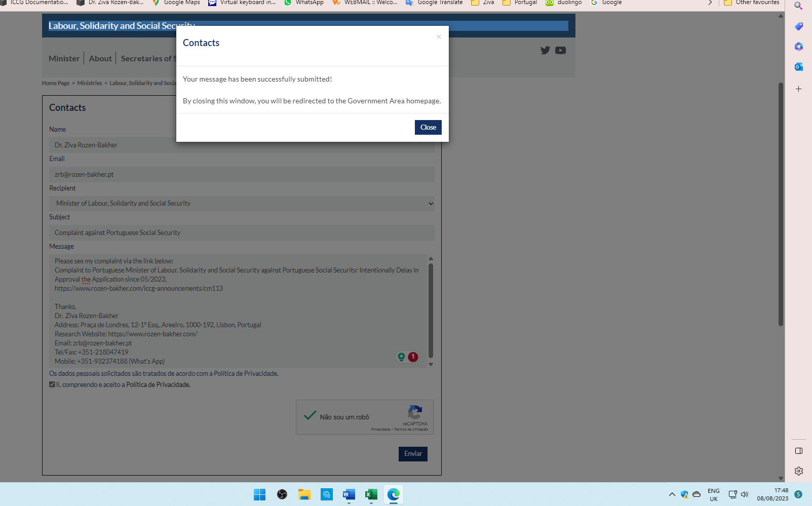812x506 pixels.
Task: Show hidden system tray icons
Action: click(x=672, y=494)
